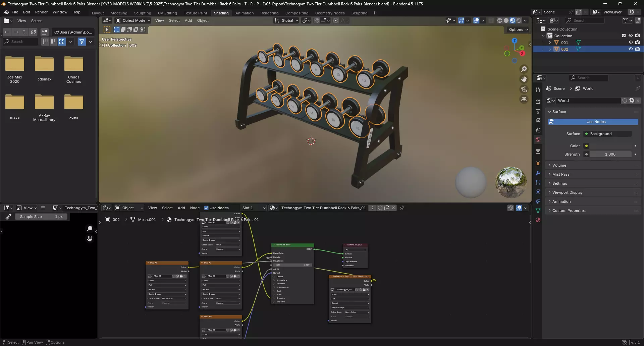
Task: Open the Modifiers wrench properties tab
Action: pos(538,173)
